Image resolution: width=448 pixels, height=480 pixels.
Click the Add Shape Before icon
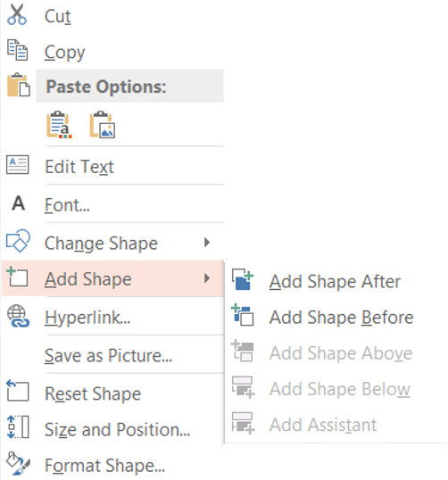[243, 315]
